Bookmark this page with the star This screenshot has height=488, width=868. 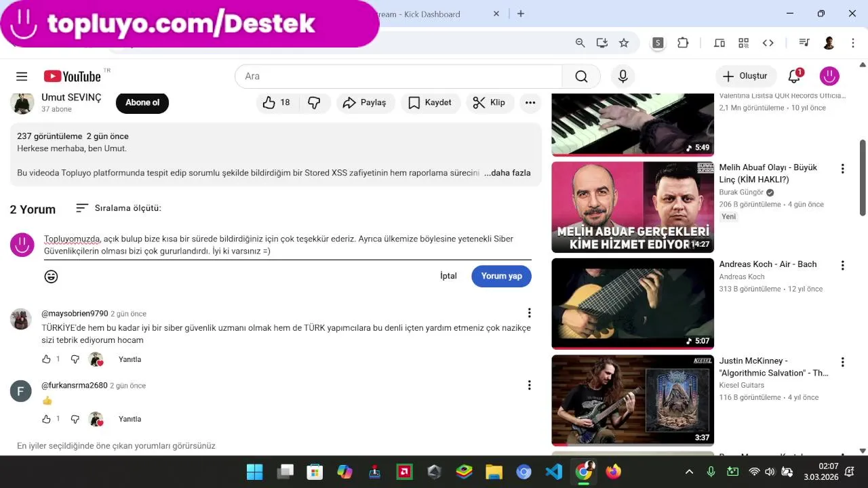624,43
